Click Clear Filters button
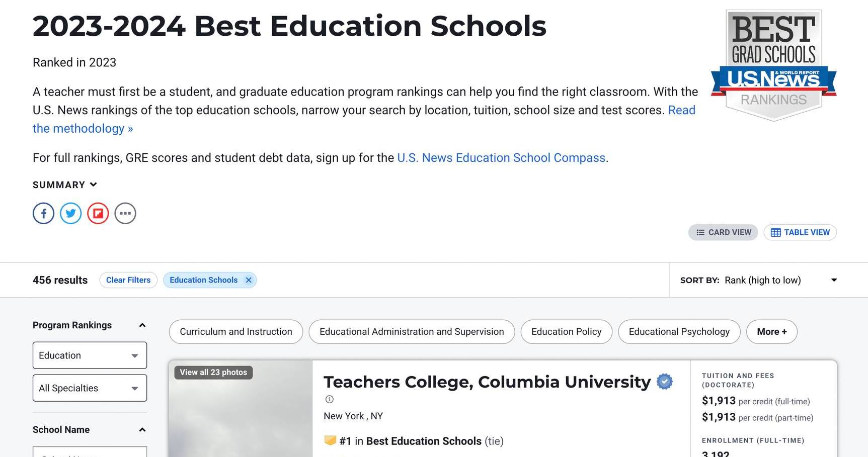The height and width of the screenshot is (457, 868). (x=128, y=280)
